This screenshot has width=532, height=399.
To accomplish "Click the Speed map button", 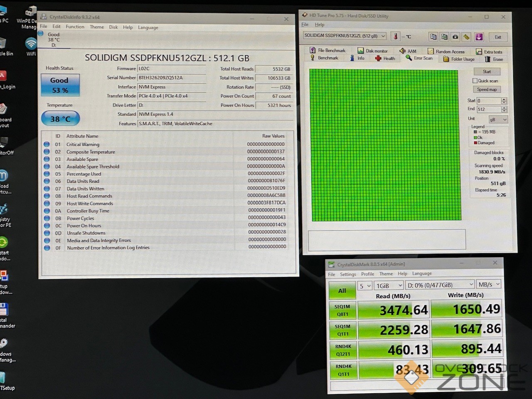I will [x=487, y=89].
